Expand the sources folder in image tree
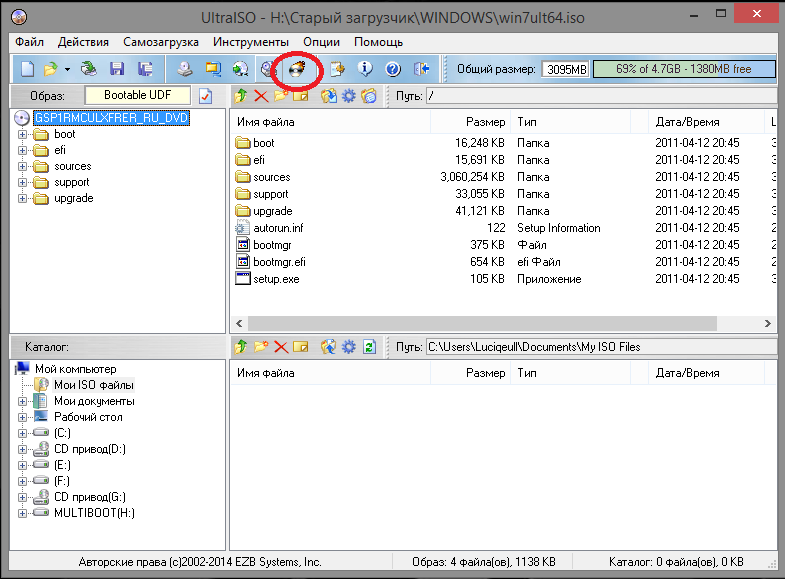 click(23, 166)
